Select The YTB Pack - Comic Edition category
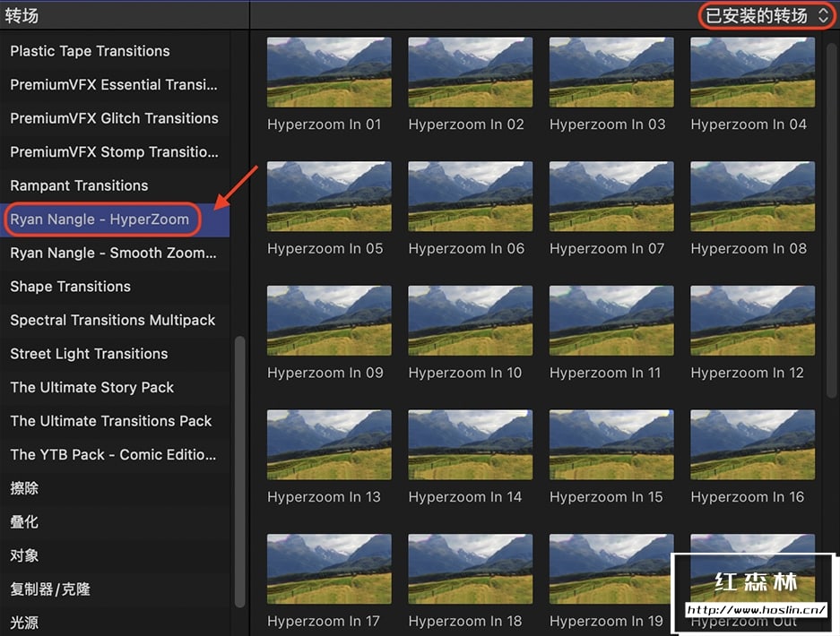840x636 pixels. coord(115,455)
